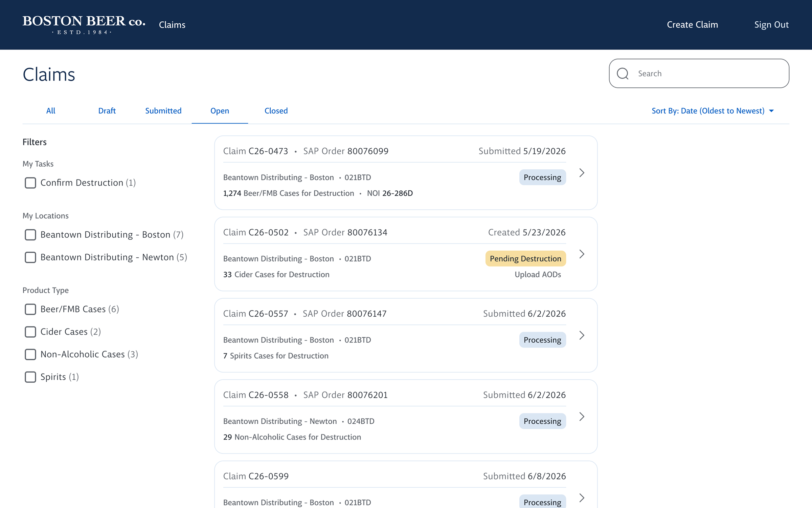This screenshot has width=812, height=508.
Task: Click the NOI 26-286D reference
Action: (x=390, y=193)
